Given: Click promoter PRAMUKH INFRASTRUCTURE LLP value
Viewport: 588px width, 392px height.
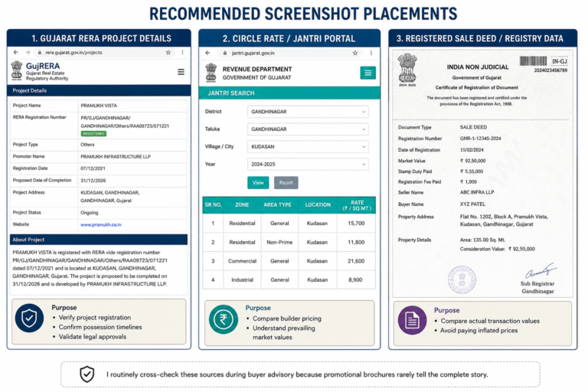Looking at the screenshot, I should [x=116, y=157].
